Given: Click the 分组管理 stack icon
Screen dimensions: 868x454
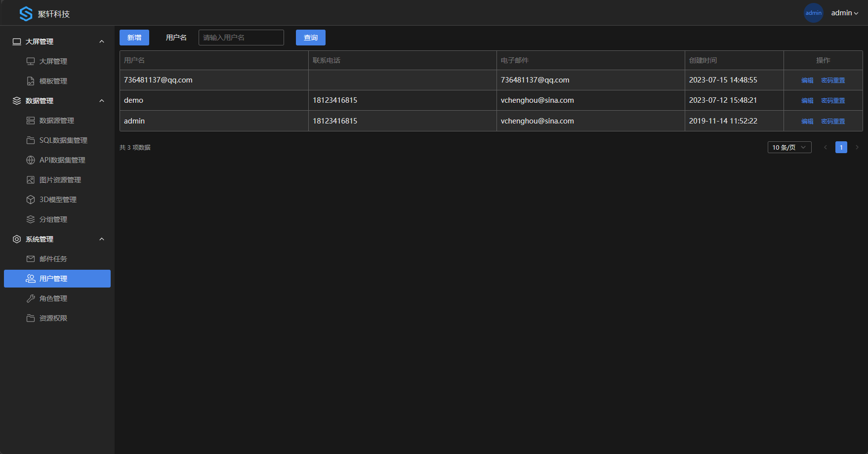Looking at the screenshot, I should pos(31,219).
